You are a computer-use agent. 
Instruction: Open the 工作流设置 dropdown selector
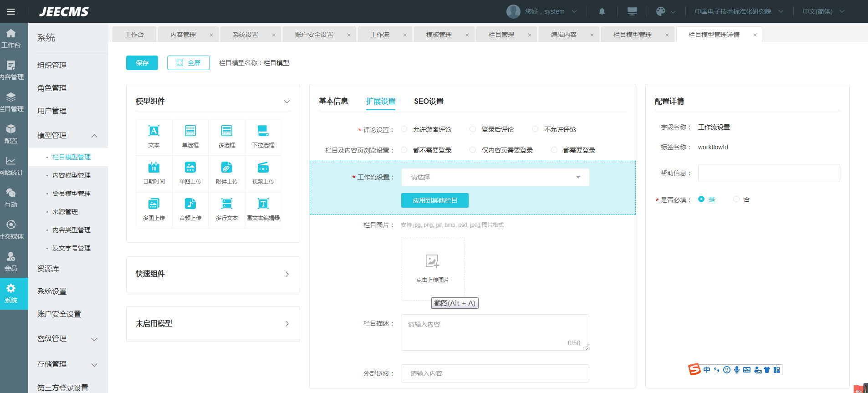495,177
